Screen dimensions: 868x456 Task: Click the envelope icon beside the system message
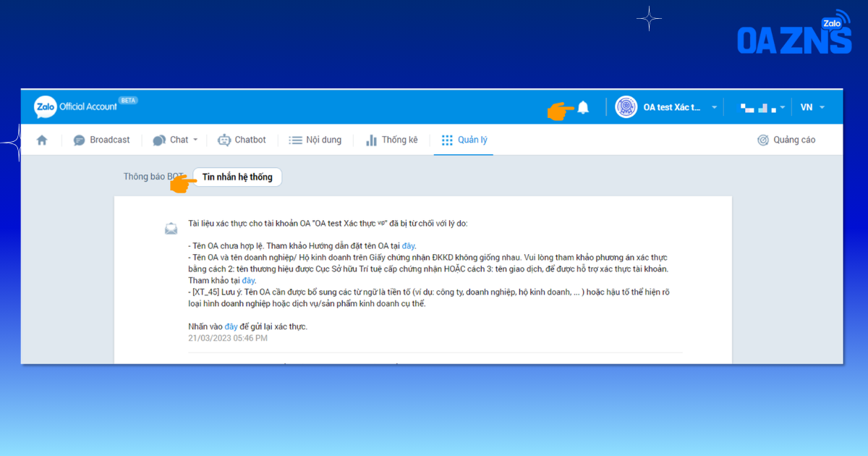pos(171,229)
